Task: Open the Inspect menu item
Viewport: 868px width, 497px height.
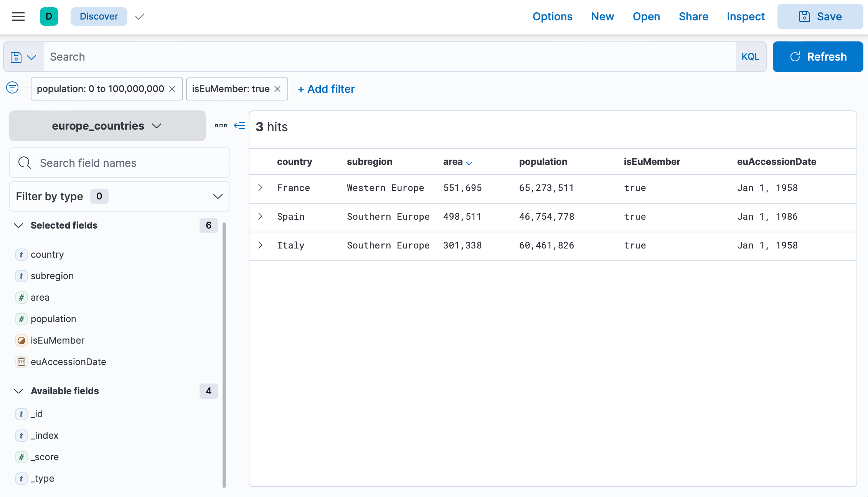Action: pos(746,16)
